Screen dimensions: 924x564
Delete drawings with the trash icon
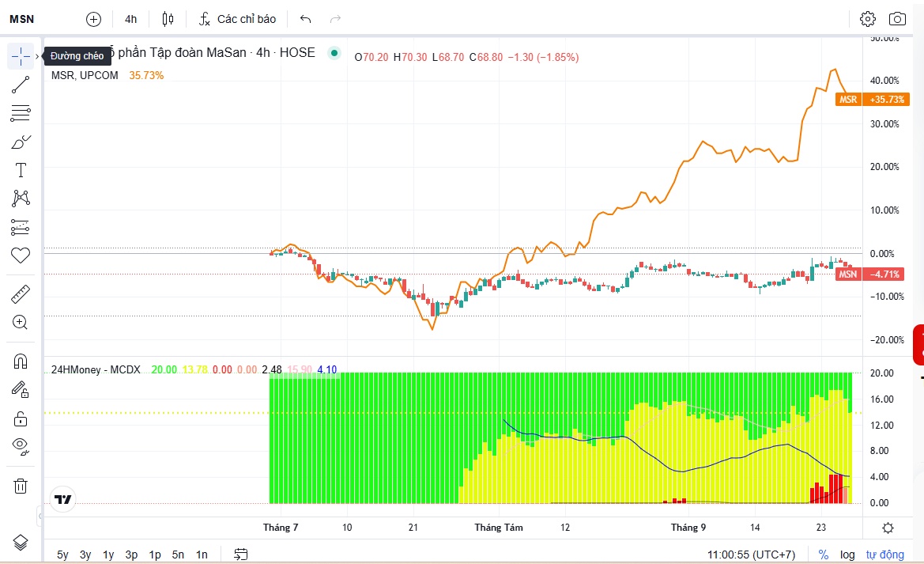point(21,486)
